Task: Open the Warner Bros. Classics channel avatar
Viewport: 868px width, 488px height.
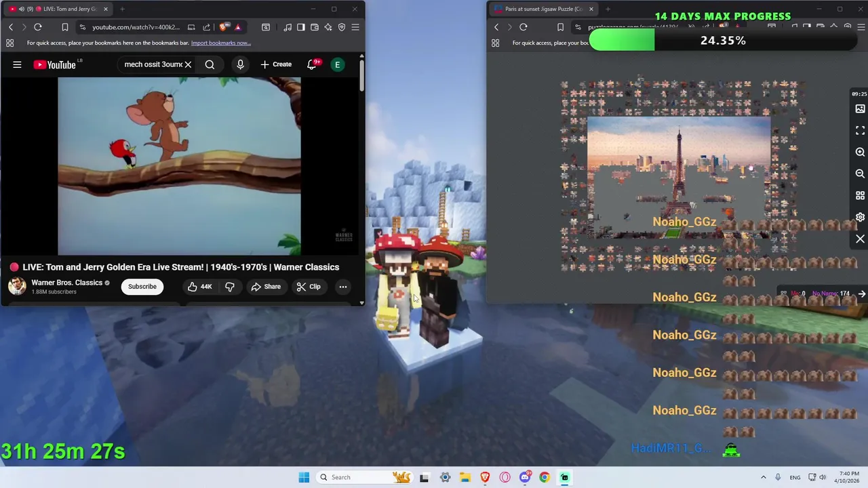Action: [17, 286]
